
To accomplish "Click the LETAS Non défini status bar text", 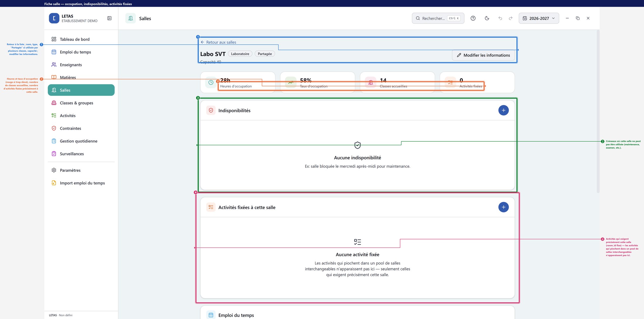I will [61, 315].
